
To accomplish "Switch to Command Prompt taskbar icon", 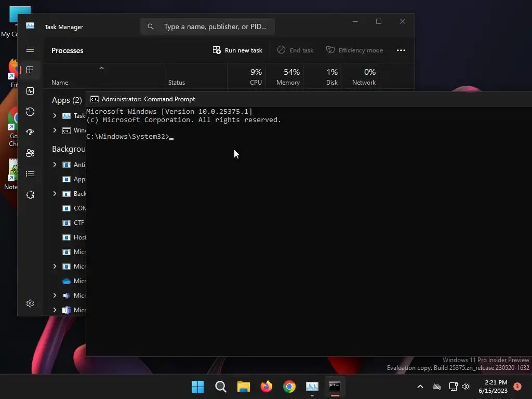I will pos(335,387).
